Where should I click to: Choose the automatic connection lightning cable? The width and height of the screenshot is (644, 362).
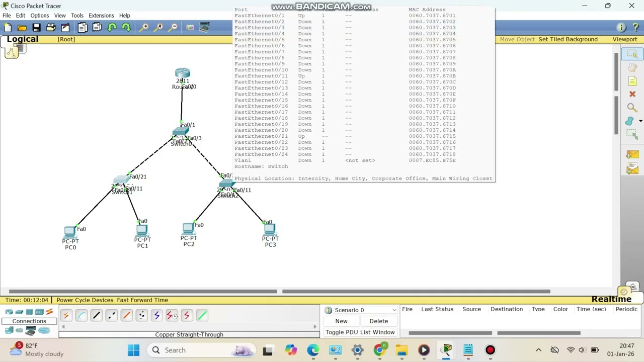[66, 315]
